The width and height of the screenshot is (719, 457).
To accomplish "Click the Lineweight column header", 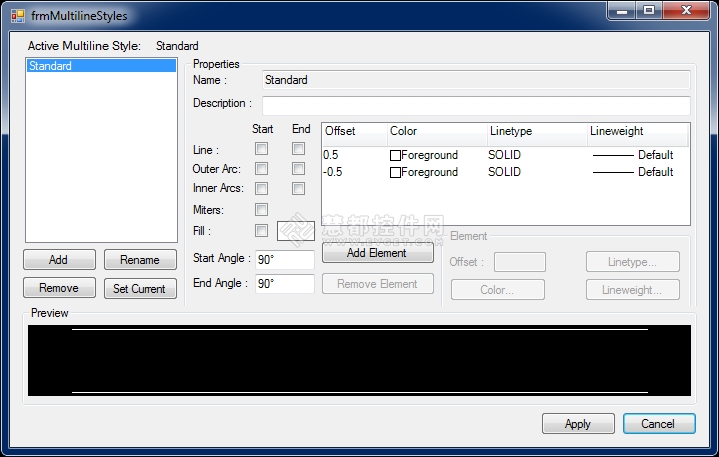I will click(x=638, y=135).
